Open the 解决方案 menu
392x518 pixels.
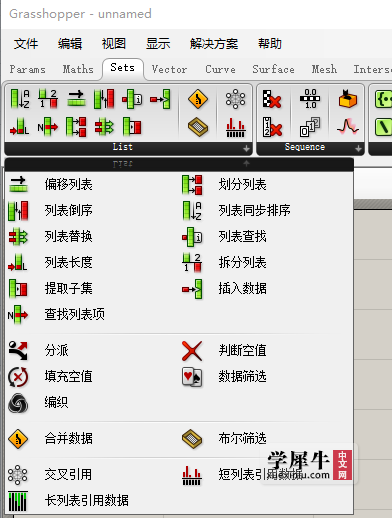pyautogui.click(x=214, y=44)
